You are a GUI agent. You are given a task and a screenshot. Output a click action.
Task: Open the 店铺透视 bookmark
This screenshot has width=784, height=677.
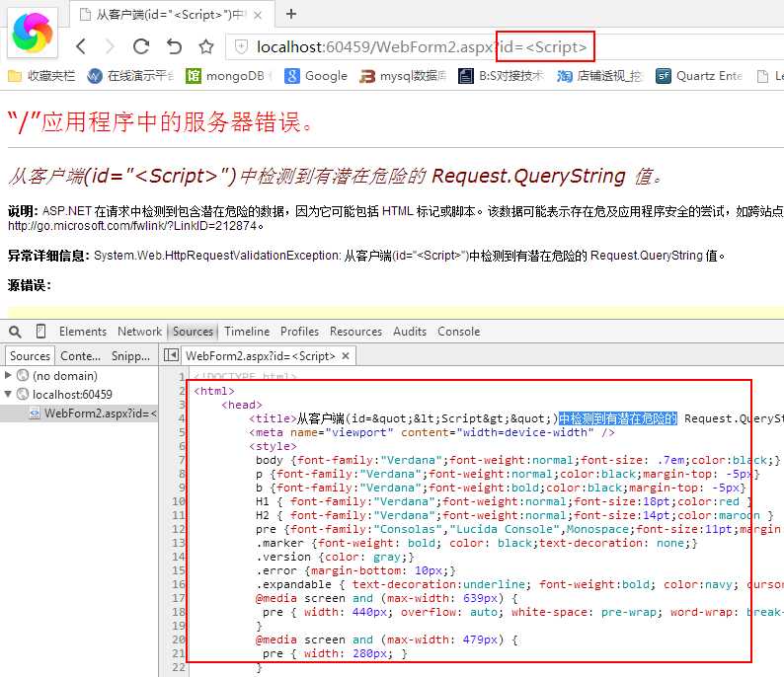[599, 76]
